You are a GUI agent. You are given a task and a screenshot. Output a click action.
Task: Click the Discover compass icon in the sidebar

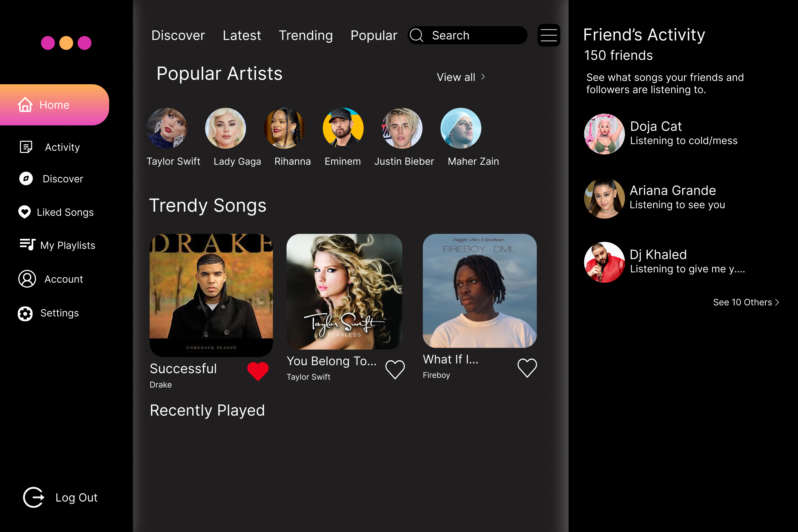26,178
